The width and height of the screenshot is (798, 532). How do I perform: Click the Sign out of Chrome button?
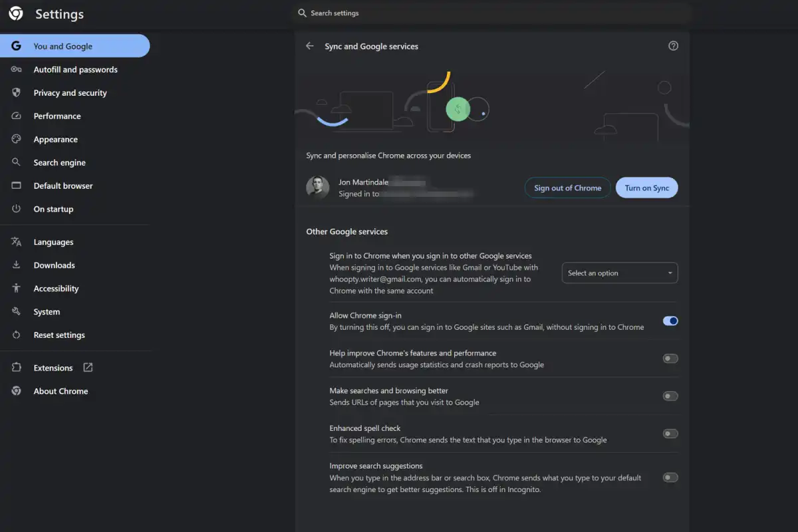click(x=567, y=188)
